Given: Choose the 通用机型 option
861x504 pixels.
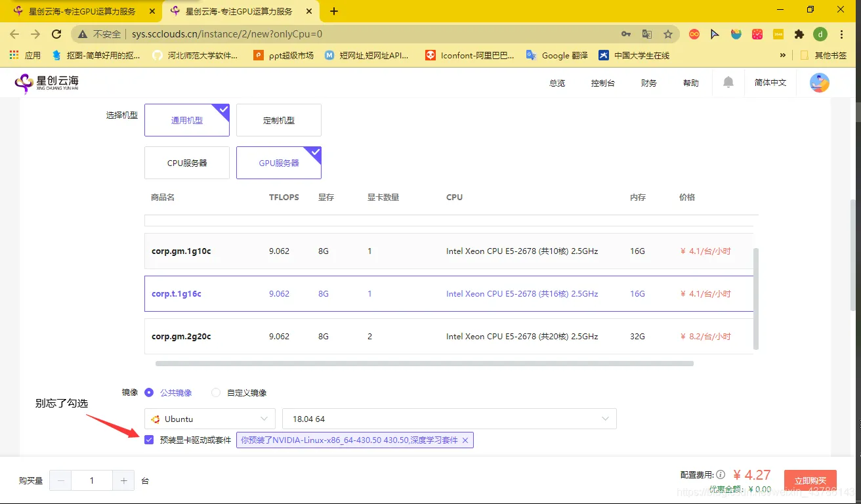Looking at the screenshot, I should (x=187, y=120).
